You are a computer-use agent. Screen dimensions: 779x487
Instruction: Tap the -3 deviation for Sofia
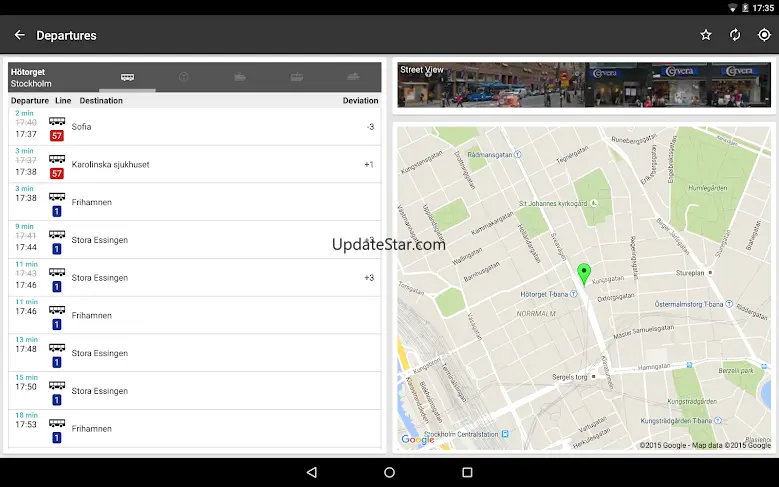(370, 127)
